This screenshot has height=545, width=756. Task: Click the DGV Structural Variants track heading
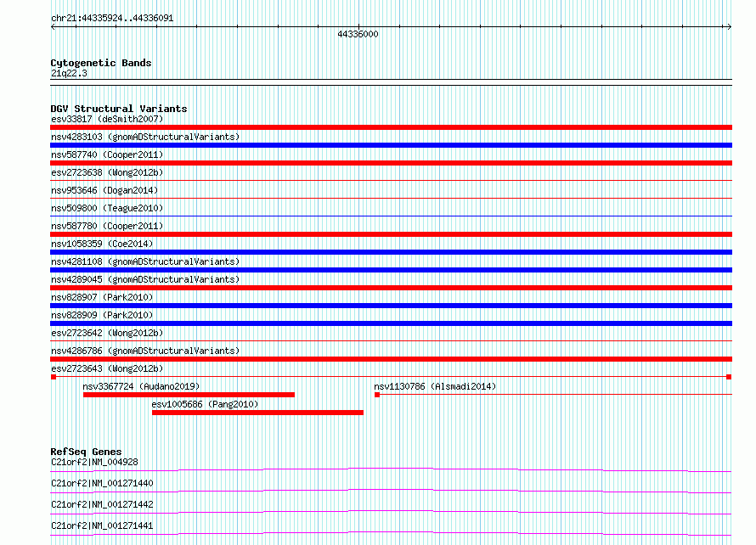tap(119, 109)
